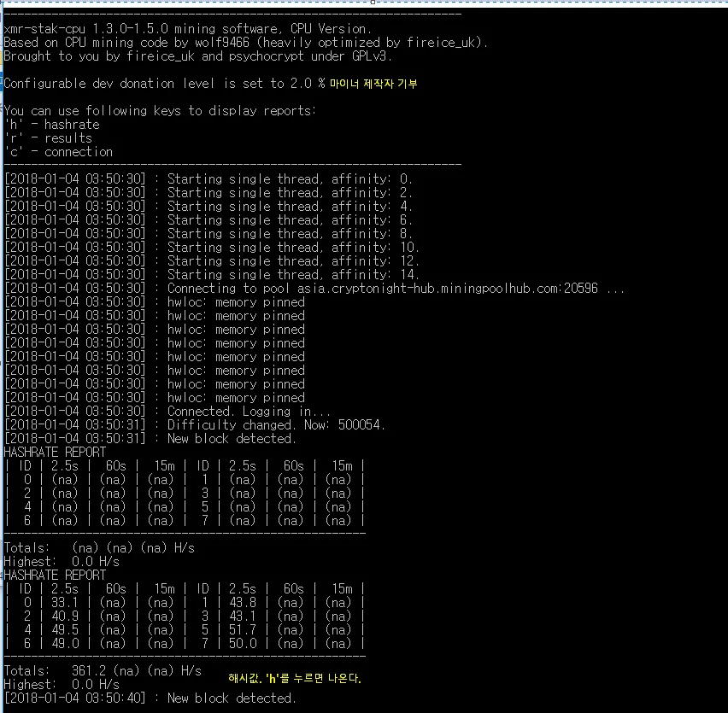728x713 pixels.
Task: Click the second 'HASHRATE REPORT' heading
Action: [x=55, y=576]
